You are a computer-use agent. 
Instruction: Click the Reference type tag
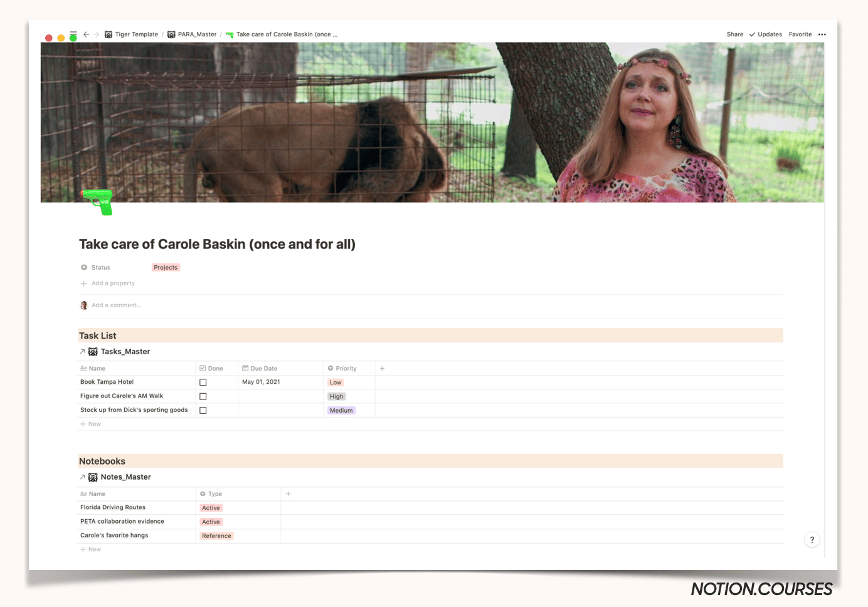pyautogui.click(x=216, y=536)
